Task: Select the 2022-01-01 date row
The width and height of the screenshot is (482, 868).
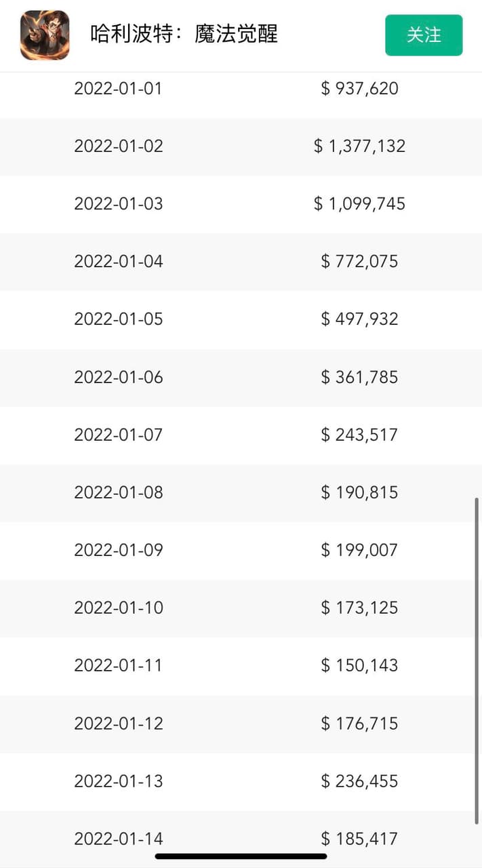Action: pos(118,88)
